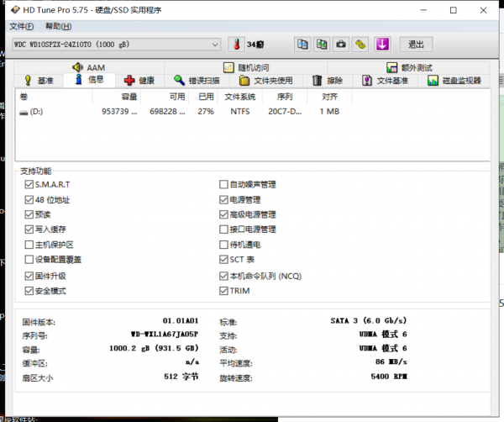Image resolution: width=504 pixels, height=422 pixels.
Task: Click the 容量 column header
Action: point(117,97)
